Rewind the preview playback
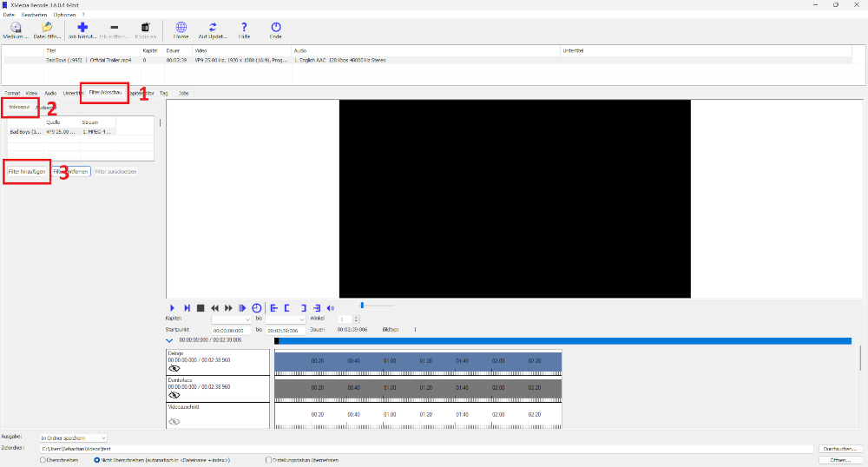The width and height of the screenshot is (868, 467). [214, 308]
